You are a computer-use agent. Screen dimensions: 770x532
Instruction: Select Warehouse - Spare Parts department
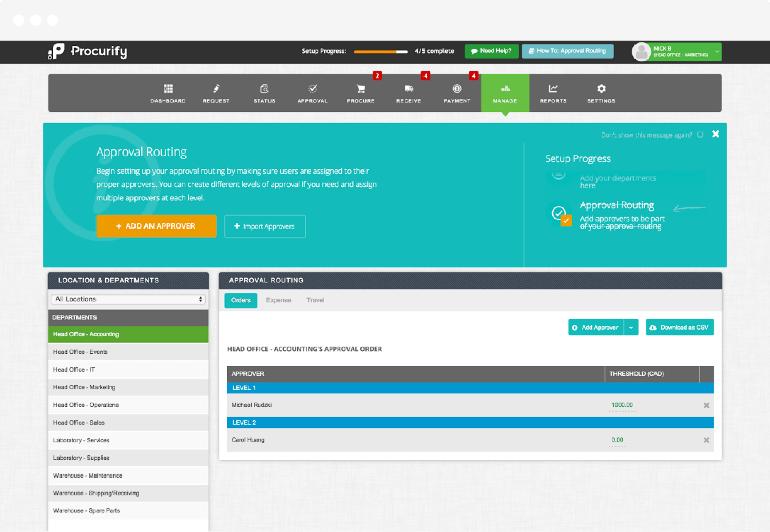click(128, 511)
